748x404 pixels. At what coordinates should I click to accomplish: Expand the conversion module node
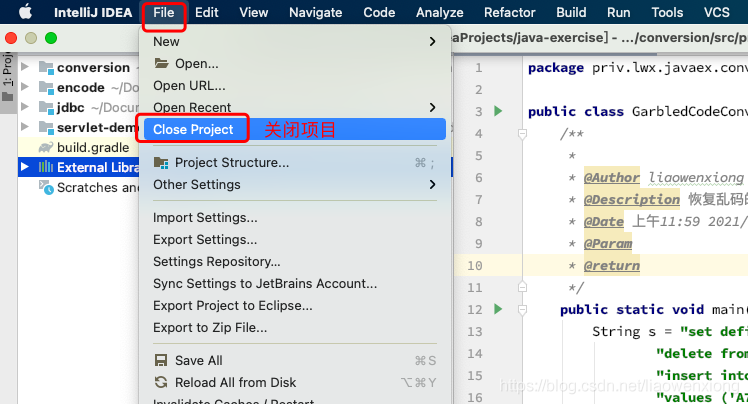click(x=25, y=67)
